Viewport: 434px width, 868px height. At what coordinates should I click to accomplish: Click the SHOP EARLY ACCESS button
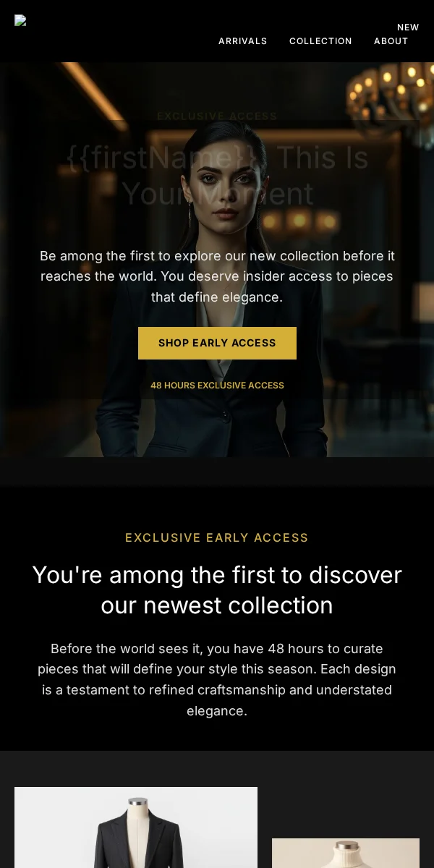[217, 343]
